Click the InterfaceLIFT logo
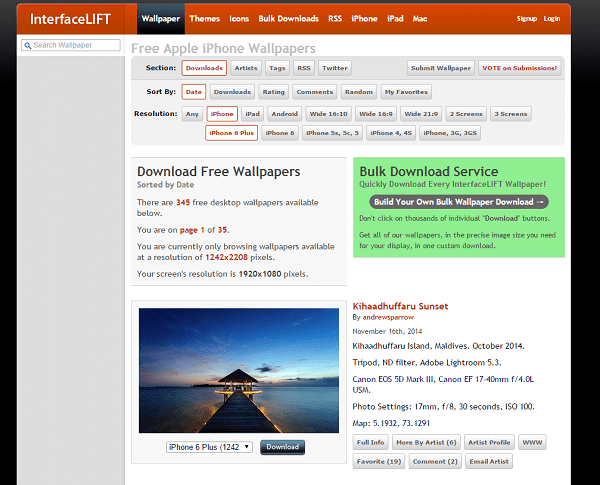Image resolution: width=600 pixels, height=485 pixels. (x=70, y=19)
